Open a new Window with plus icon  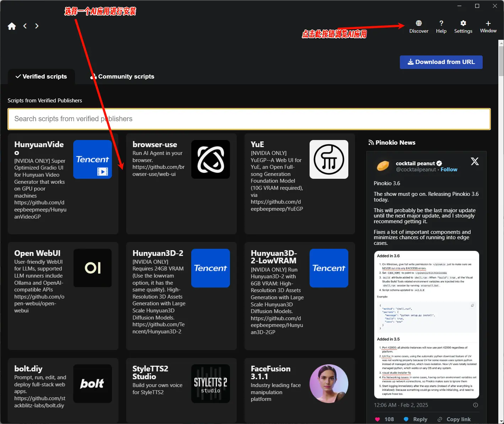[x=488, y=23]
